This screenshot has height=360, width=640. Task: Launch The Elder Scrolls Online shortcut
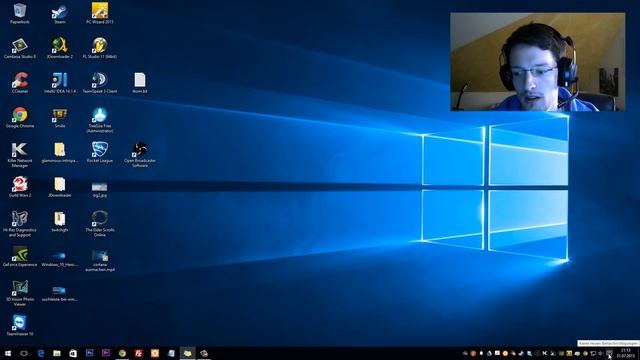(x=100, y=224)
